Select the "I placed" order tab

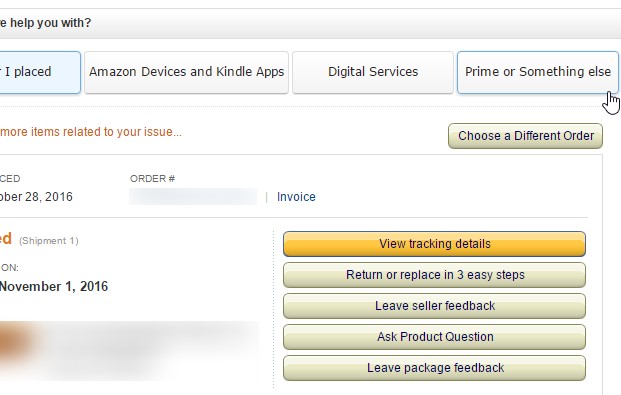[x=40, y=73]
